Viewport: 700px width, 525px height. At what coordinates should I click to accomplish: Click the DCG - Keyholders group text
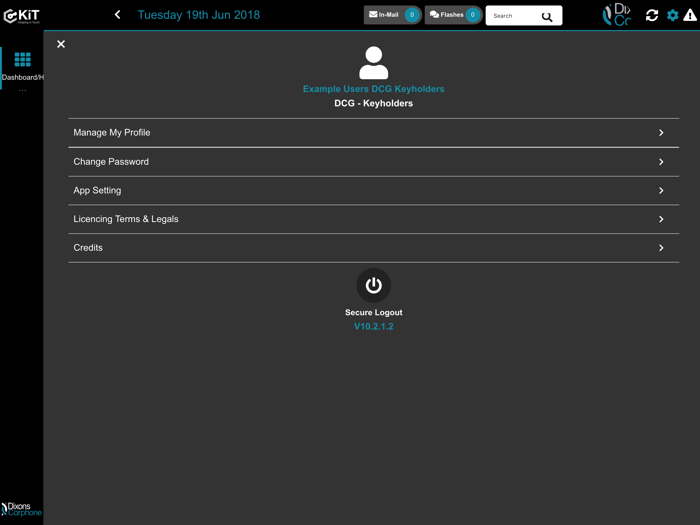374,103
